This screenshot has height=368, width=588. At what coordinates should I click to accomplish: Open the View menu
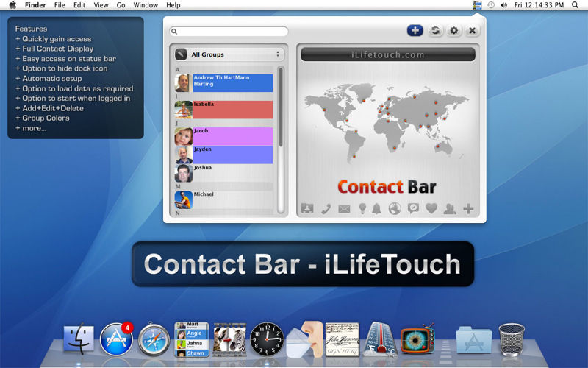(x=101, y=5)
